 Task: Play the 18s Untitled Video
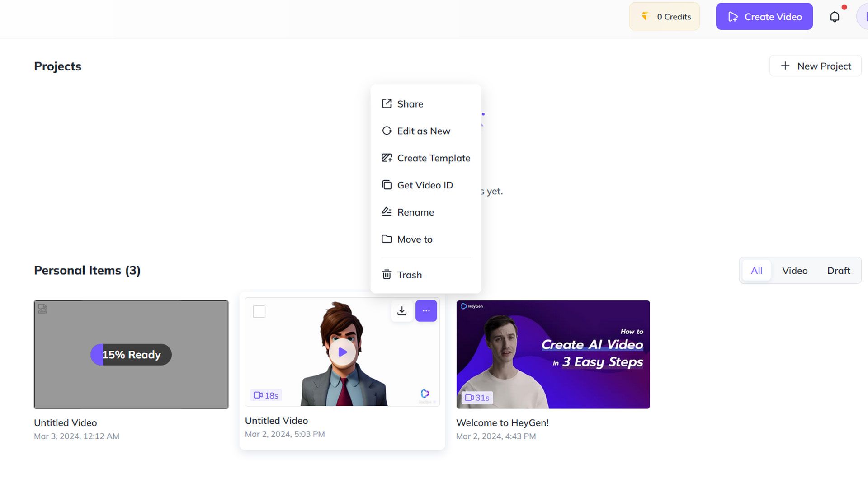tap(342, 352)
